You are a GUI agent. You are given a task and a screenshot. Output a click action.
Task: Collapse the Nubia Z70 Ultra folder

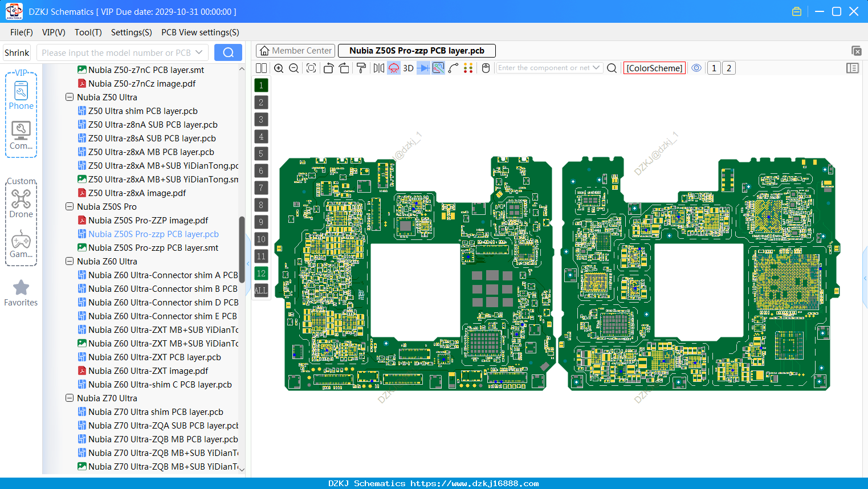click(x=70, y=398)
